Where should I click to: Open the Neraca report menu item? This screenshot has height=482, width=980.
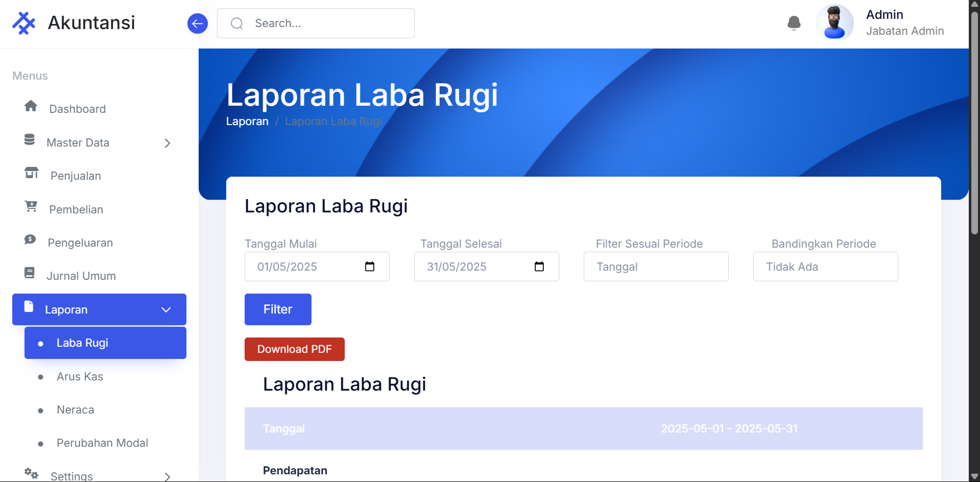point(76,410)
